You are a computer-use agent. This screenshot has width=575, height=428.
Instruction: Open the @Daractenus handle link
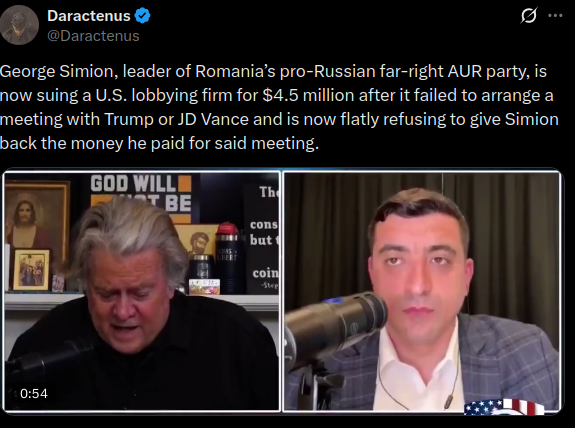93,36
